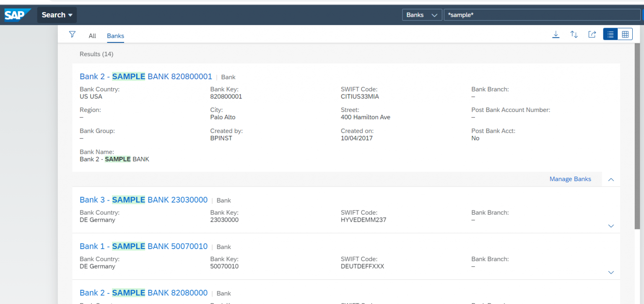Activate the Banks results filter toggle
This screenshot has height=304, width=644.
click(x=115, y=36)
